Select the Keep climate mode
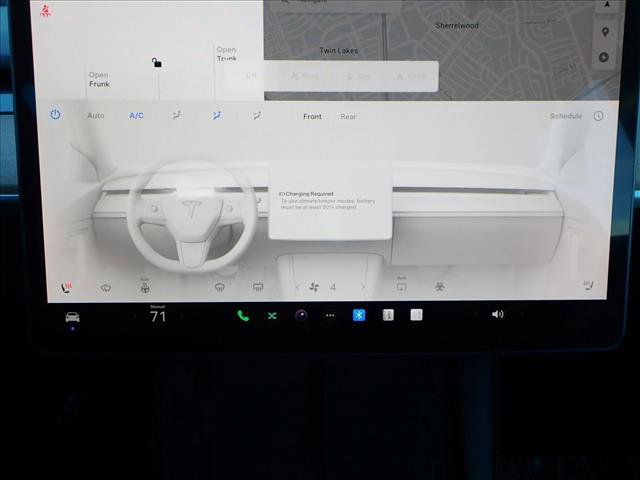Viewport: 640px width, 480px height. tap(304, 76)
